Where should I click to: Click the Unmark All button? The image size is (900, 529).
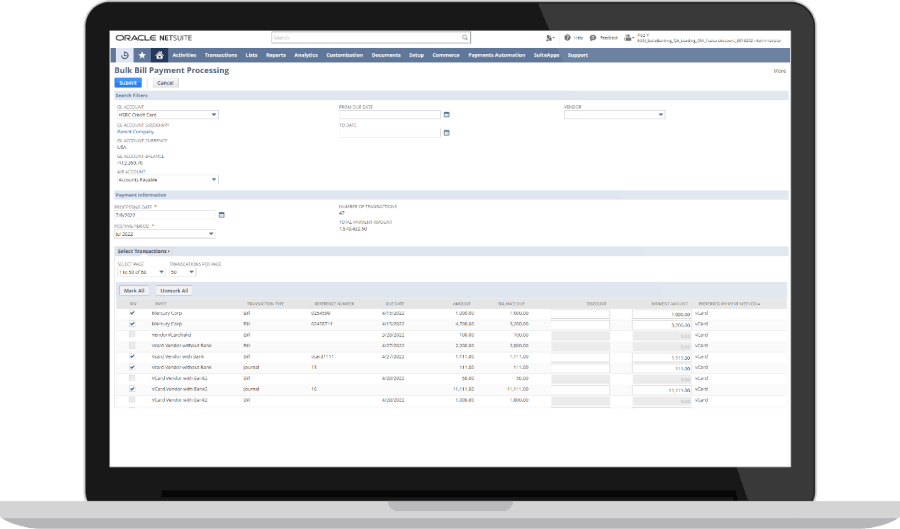(x=174, y=291)
